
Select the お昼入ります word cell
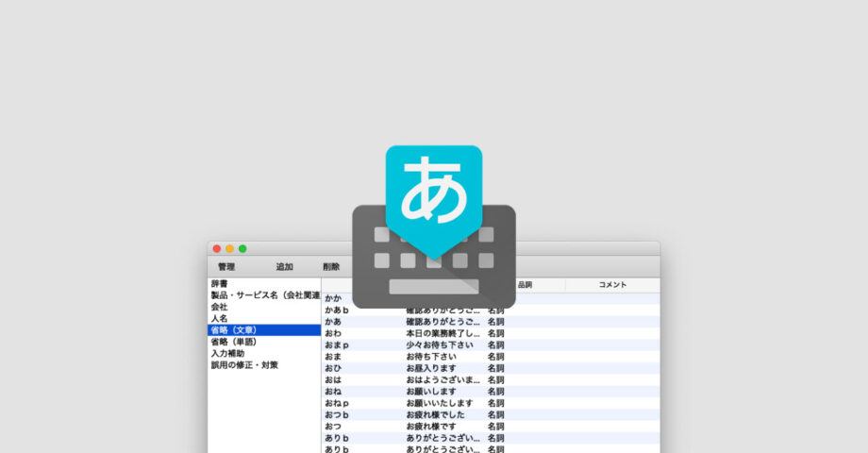coord(431,368)
